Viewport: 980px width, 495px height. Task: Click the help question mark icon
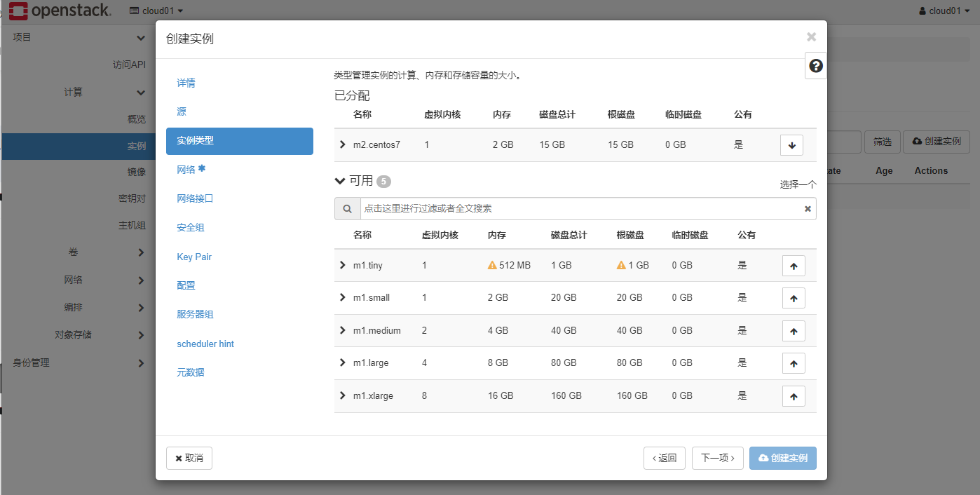pyautogui.click(x=815, y=66)
